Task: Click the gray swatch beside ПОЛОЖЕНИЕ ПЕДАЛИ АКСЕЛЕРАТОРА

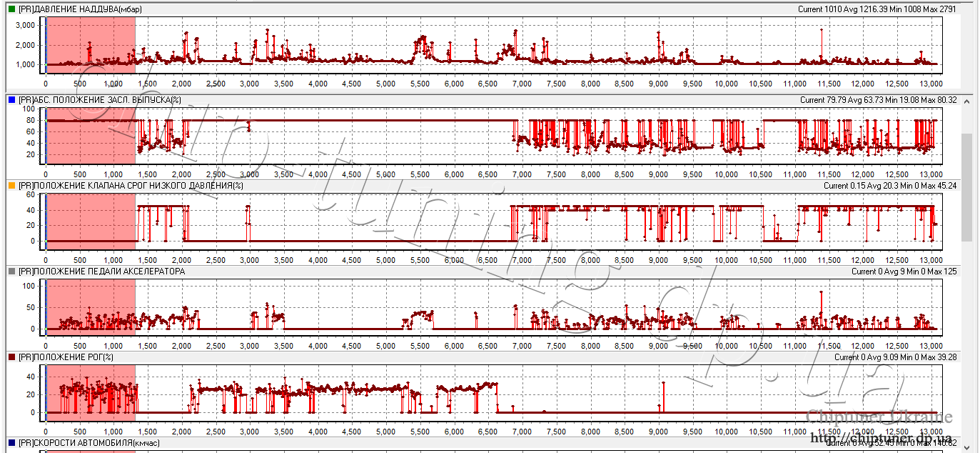Action: click(x=11, y=272)
